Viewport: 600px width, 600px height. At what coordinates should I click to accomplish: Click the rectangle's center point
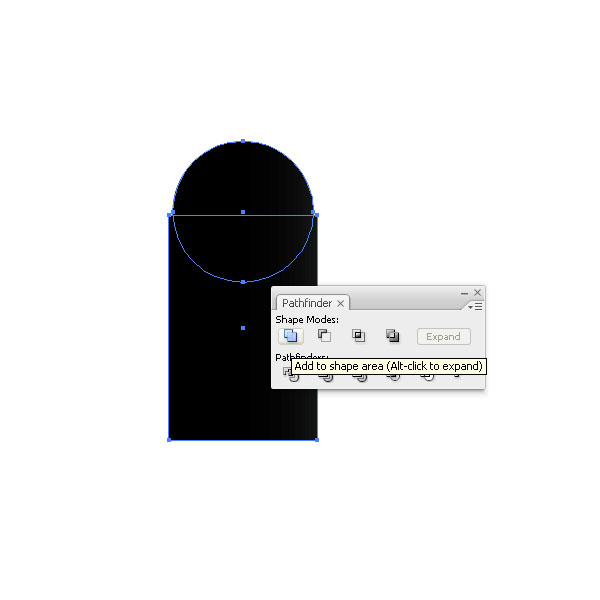coord(243,328)
